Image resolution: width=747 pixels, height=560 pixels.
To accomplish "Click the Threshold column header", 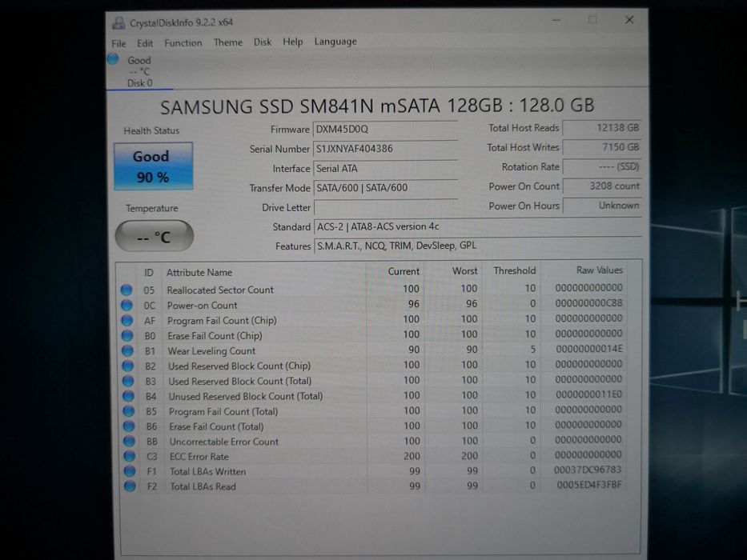I will 515,270.
